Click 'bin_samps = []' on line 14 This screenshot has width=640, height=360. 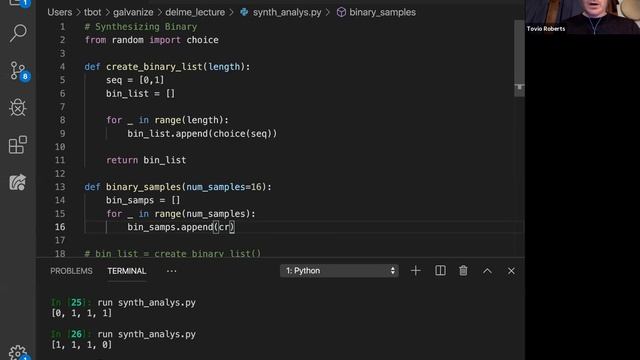click(143, 200)
